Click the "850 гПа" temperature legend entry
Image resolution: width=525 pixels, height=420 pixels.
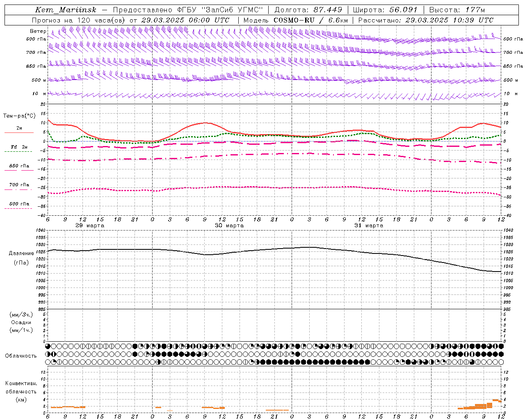[x=19, y=166]
